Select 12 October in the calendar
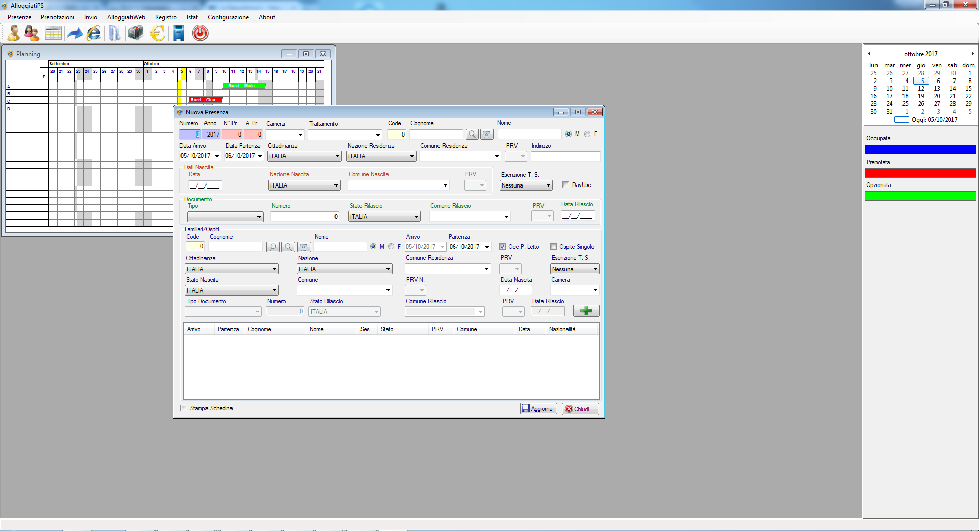 (x=921, y=89)
